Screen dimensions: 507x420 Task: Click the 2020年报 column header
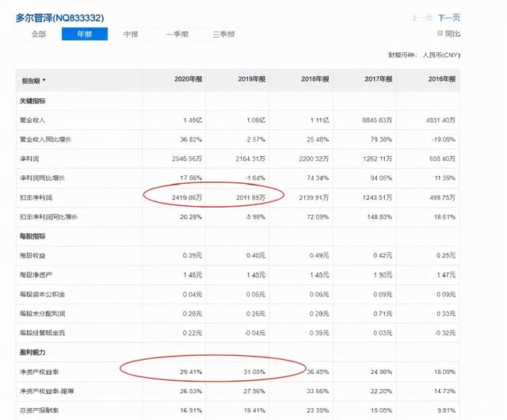click(x=189, y=79)
